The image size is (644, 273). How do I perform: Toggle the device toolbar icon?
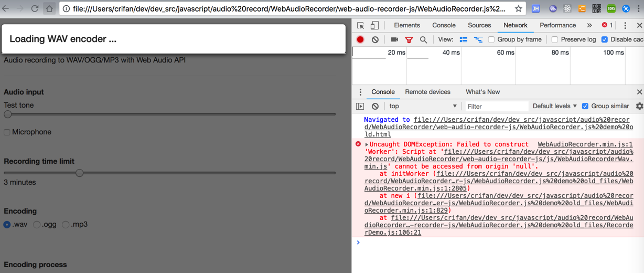374,25
